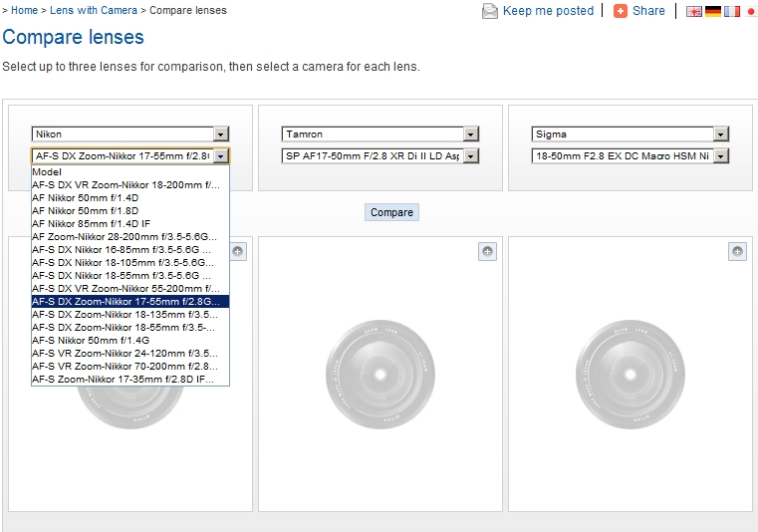Switch language with the German flag

712,11
